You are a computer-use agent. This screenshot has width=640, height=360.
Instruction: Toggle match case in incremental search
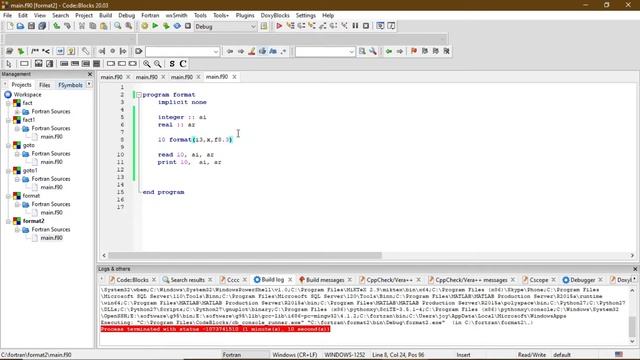(x=273, y=51)
